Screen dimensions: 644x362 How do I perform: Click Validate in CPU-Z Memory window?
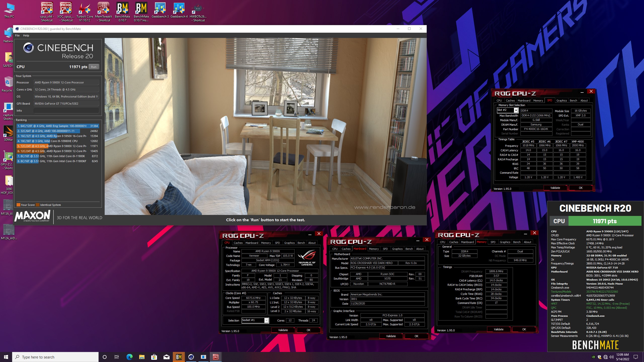(x=499, y=329)
